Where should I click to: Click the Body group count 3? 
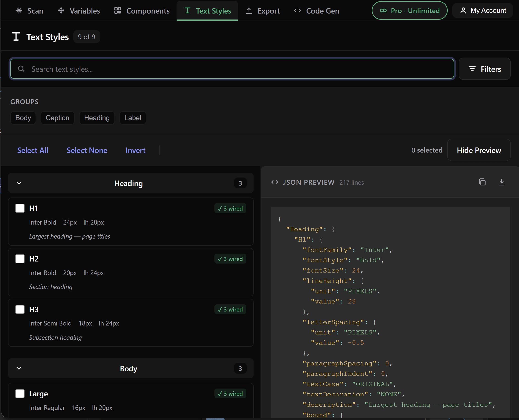pos(240,368)
